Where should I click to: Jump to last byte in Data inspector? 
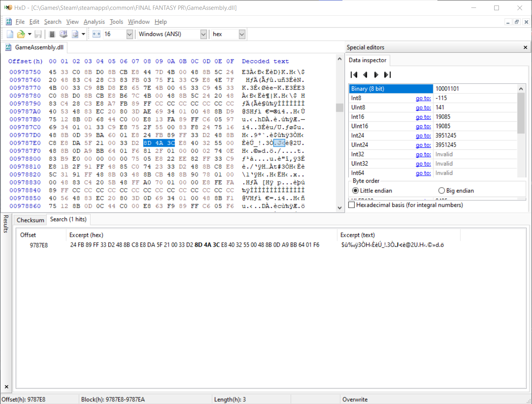click(x=388, y=74)
